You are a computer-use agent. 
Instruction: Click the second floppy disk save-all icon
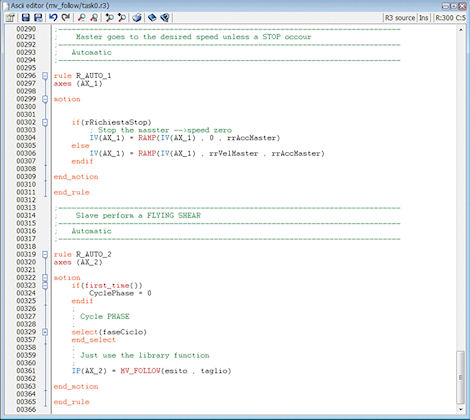[x=38, y=18]
